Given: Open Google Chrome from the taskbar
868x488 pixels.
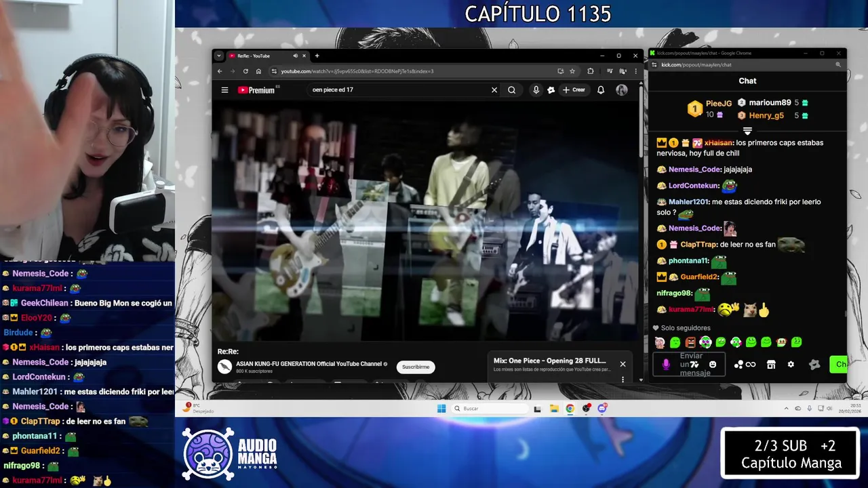Looking at the screenshot, I should point(570,408).
